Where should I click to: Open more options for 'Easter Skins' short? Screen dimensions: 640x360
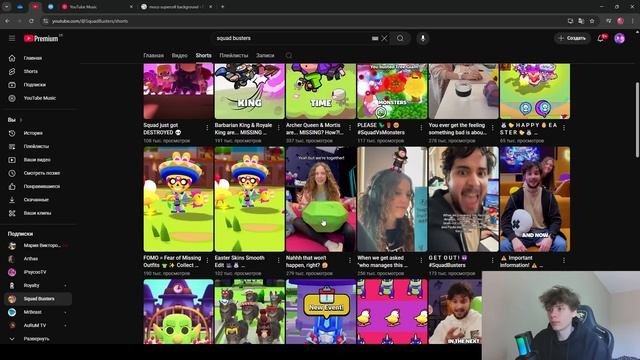tap(279, 260)
